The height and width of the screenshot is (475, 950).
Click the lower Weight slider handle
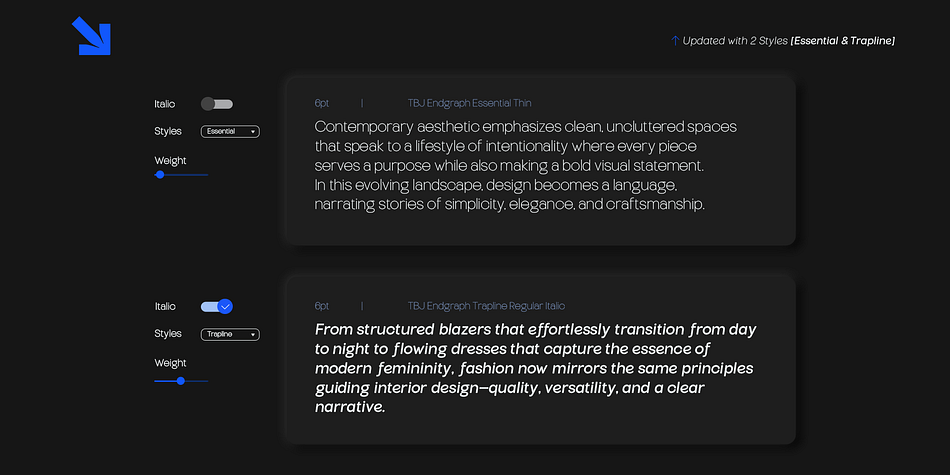tap(181, 381)
